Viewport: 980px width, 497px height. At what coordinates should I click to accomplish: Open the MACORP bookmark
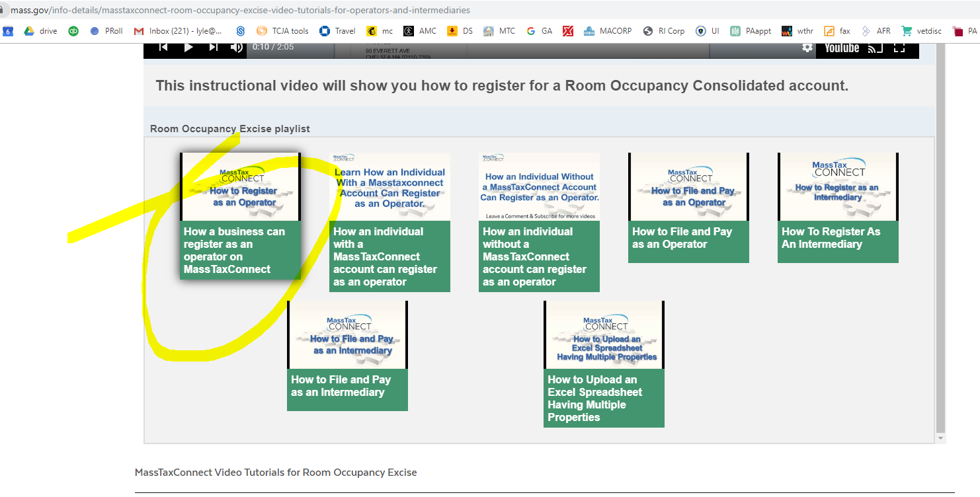point(608,30)
